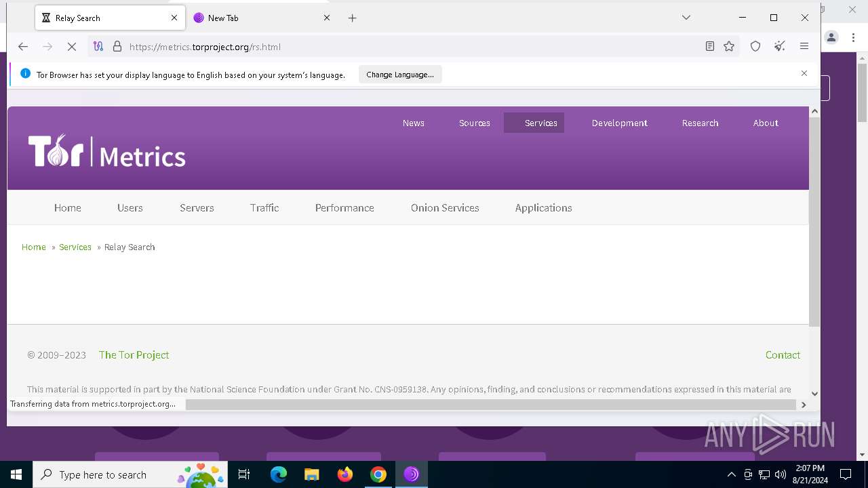
Task: Open Google Chrome from the taskbar
Action: 378,474
